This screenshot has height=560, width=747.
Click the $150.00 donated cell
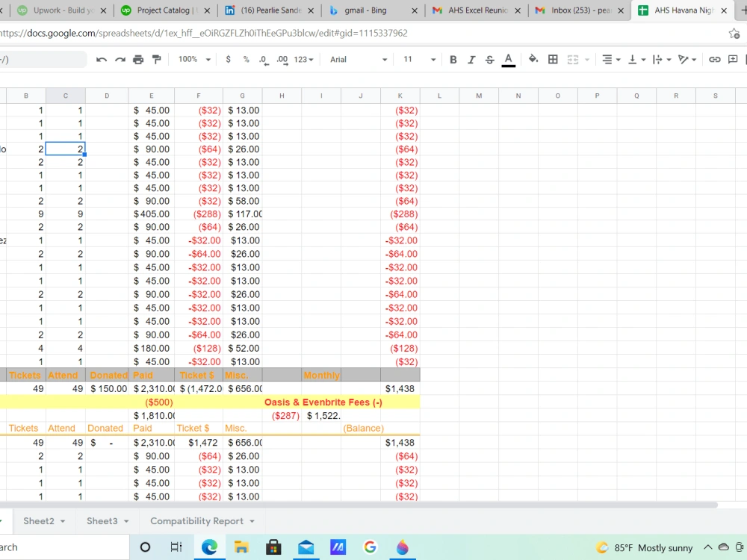click(x=107, y=389)
